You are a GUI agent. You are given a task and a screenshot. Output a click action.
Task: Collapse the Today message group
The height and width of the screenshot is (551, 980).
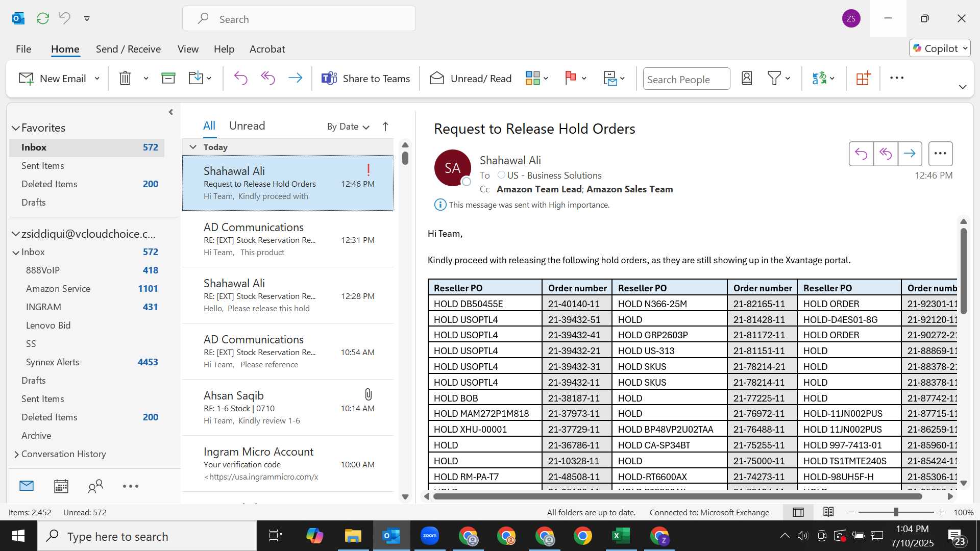pyautogui.click(x=193, y=147)
